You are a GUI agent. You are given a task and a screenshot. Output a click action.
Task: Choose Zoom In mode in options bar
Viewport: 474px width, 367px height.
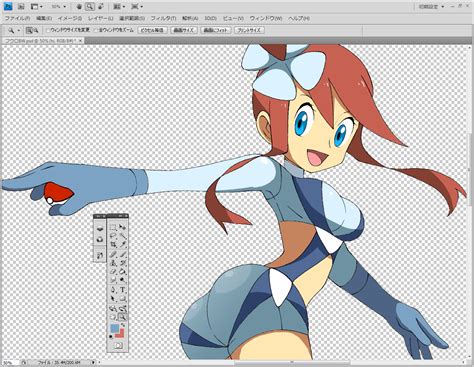click(29, 30)
